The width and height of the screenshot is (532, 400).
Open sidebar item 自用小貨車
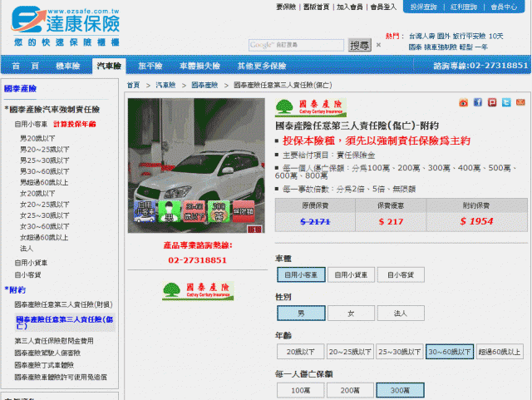pos(31,263)
